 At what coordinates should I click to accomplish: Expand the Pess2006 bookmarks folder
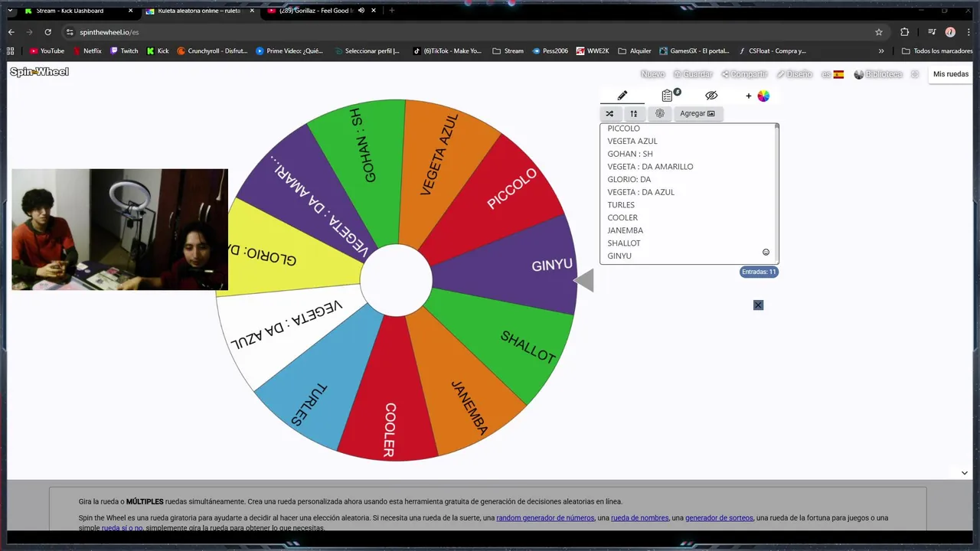(x=550, y=51)
